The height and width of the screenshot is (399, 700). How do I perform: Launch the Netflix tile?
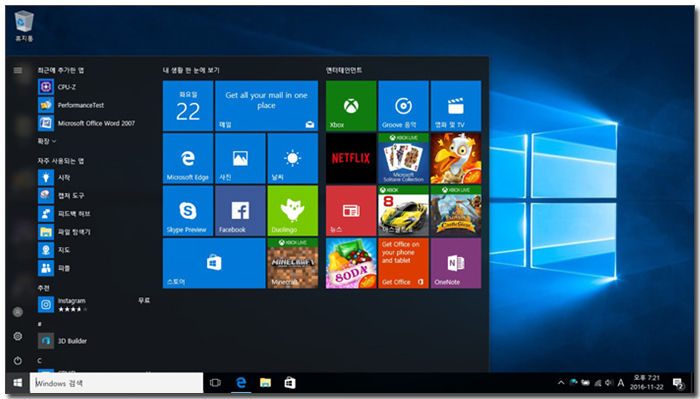click(x=351, y=158)
